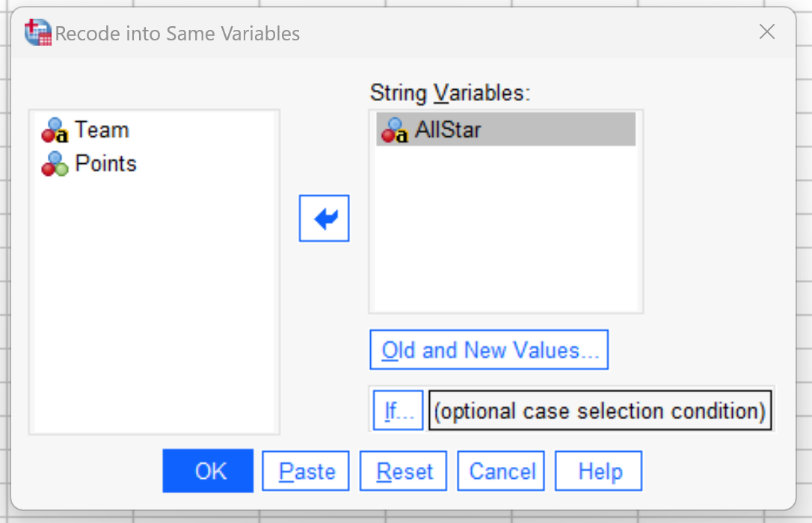Click the arrow to move selected variable back
Viewport: 812px width, 523px height.
coord(324,218)
